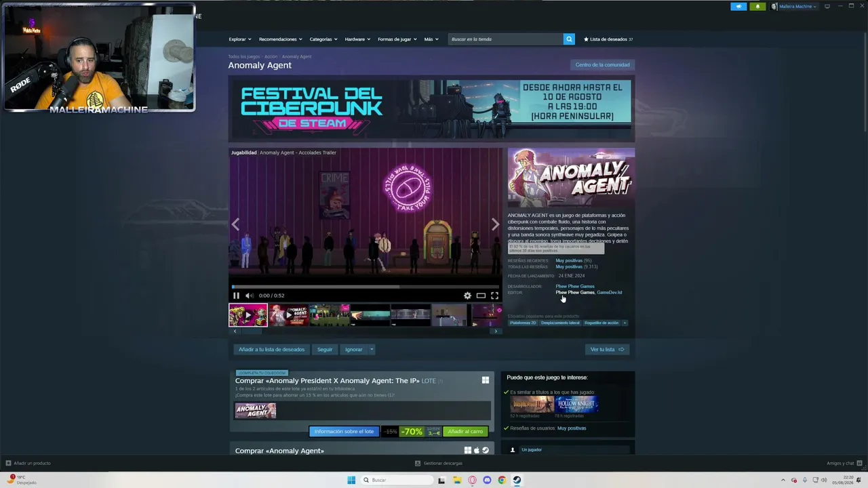868x488 pixels.
Task: Click the Ver tu lista button
Action: [607, 350]
